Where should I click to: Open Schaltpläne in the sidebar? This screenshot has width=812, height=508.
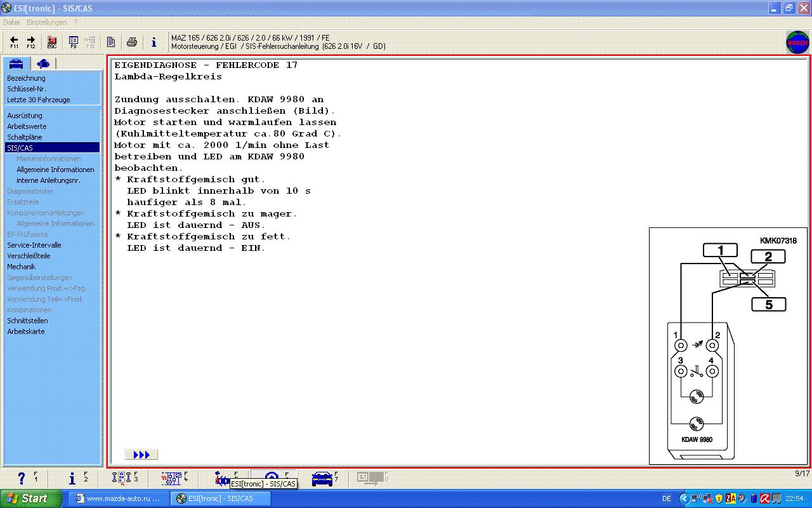pyautogui.click(x=24, y=137)
